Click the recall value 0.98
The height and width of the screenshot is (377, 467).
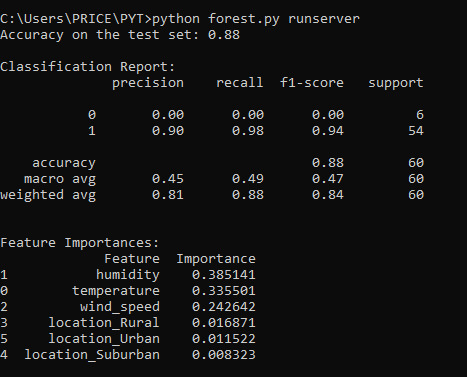coord(248,131)
